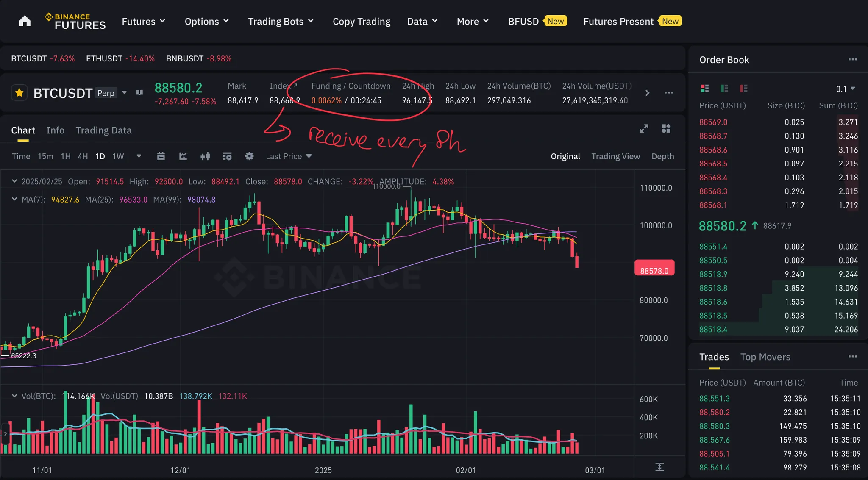Open the Last Price dropdown
This screenshot has height=480, width=868.
click(x=289, y=156)
